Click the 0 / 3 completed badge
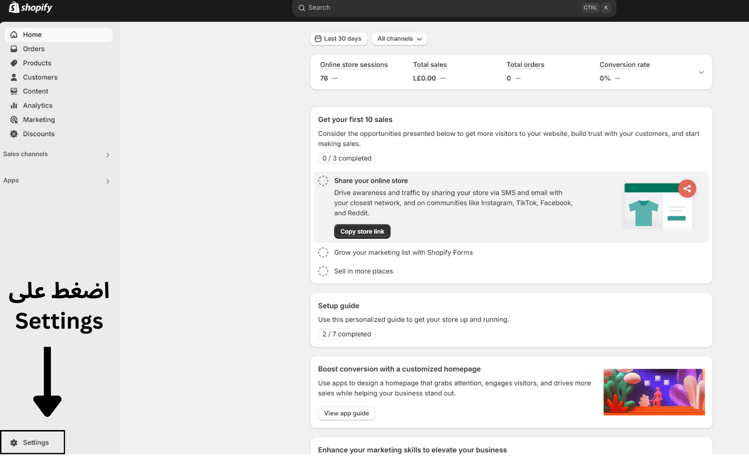 tap(347, 158)
